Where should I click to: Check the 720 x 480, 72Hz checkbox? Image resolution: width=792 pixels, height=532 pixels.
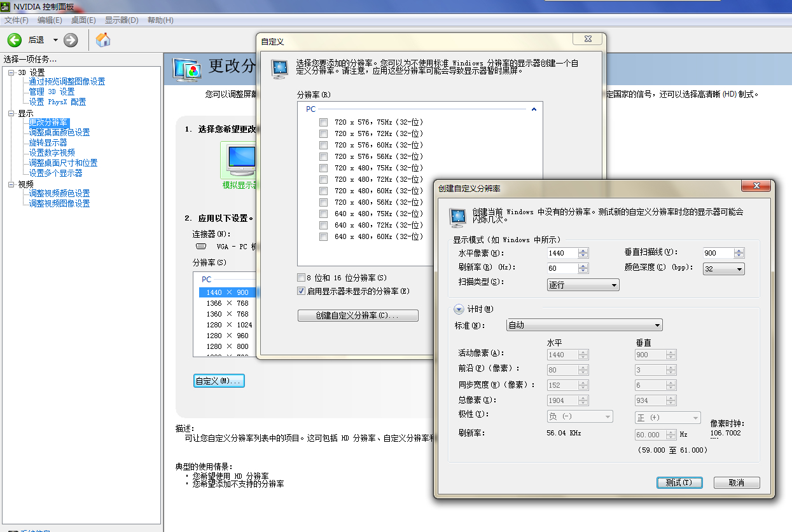point(324,179)
